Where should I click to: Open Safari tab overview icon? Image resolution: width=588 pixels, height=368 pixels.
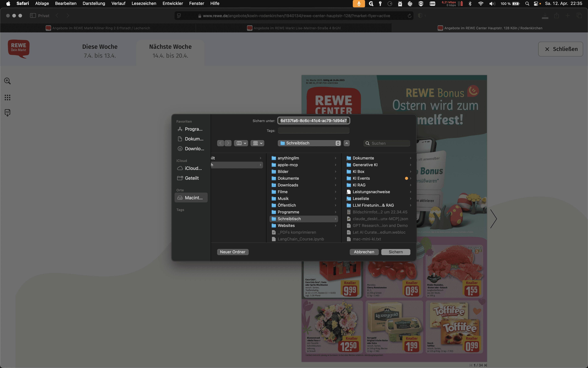tap(579, 16)
